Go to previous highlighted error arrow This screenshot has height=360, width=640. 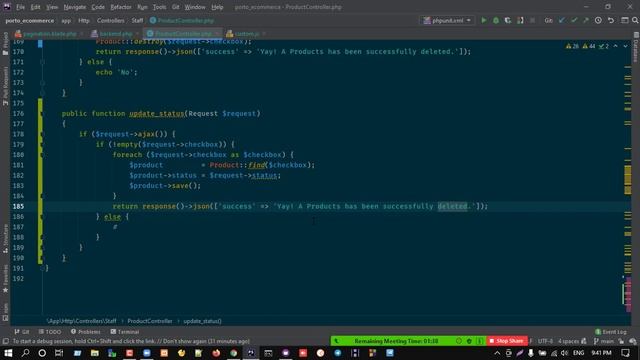(616, 46)
